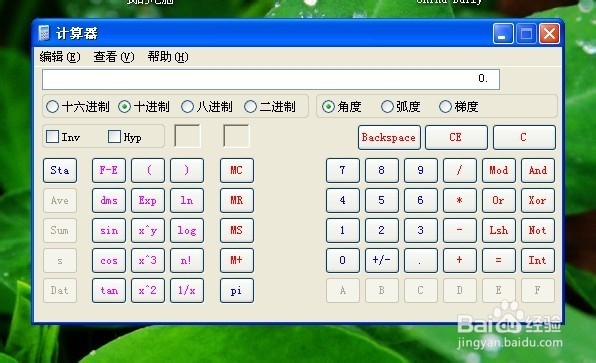Screen dimensions: 596x363
Task: Click the decimal point button
Action: [x=420, y=260]
